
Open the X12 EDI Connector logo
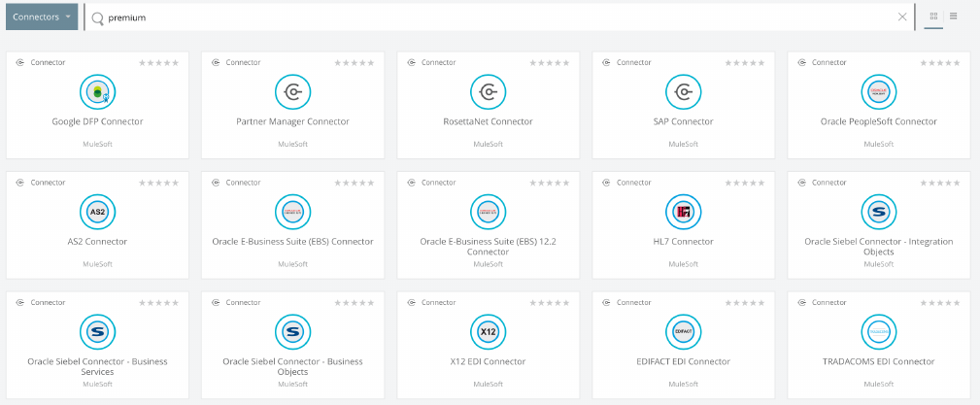[x=489, y=332]
